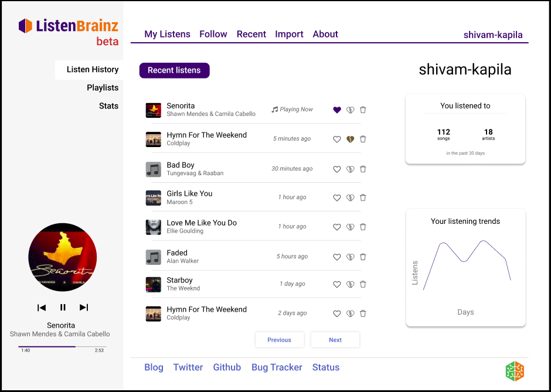Dislike the Faded track
This screenshot has width=551, height=392.
coord(350,257)
